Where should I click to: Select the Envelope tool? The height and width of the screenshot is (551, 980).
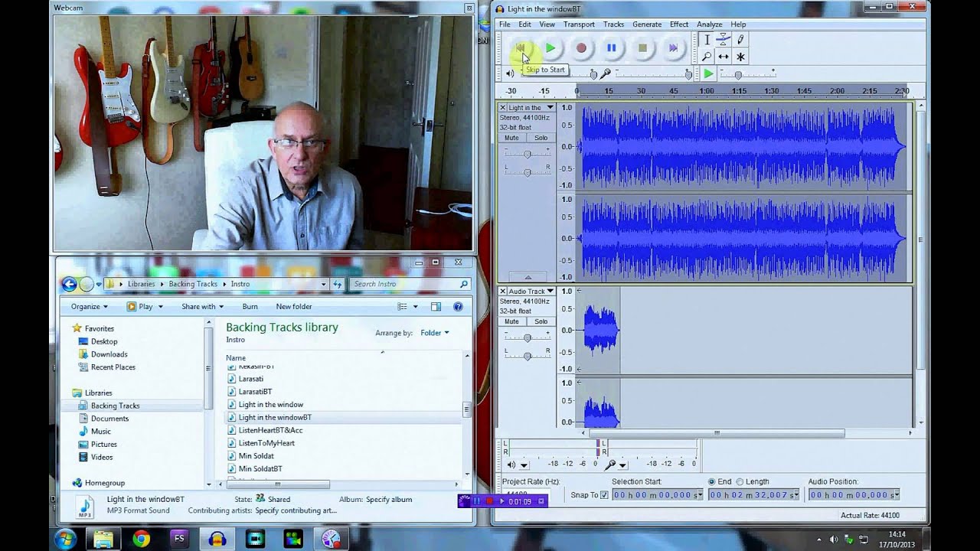pyautogui.click(x=724, y=40)
